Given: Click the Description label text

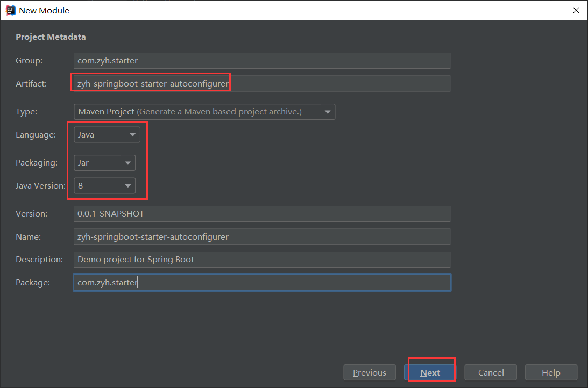Looking at the screenshot, I should tap(39, 260).
